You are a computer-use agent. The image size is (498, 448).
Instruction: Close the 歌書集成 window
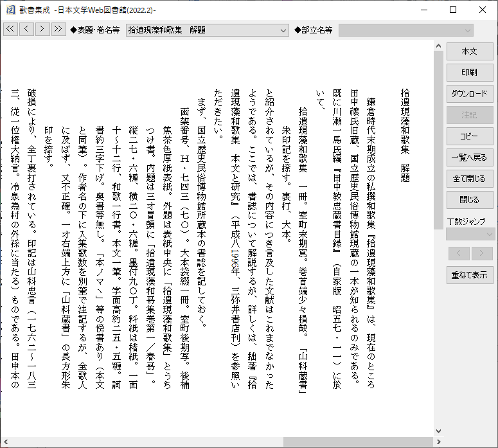(483, 10)
